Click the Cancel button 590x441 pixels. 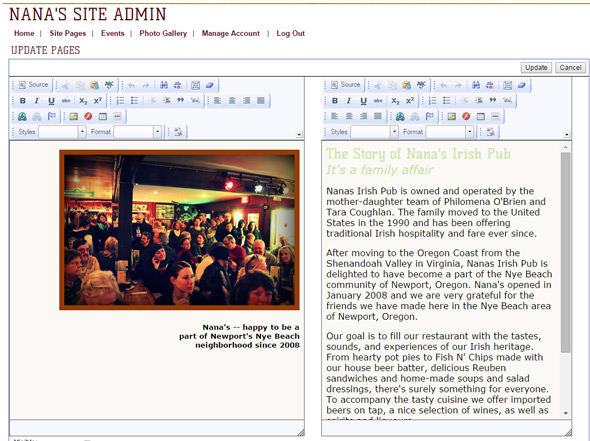570,68
